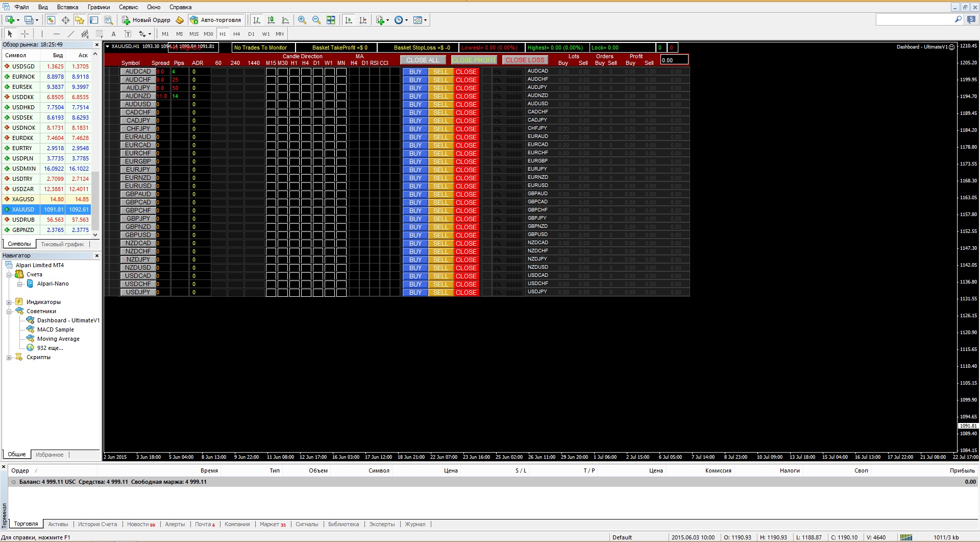Switch timeframe to M15
Image resolution: width=980 pixels, height=542 pixels.
(194, 34)
